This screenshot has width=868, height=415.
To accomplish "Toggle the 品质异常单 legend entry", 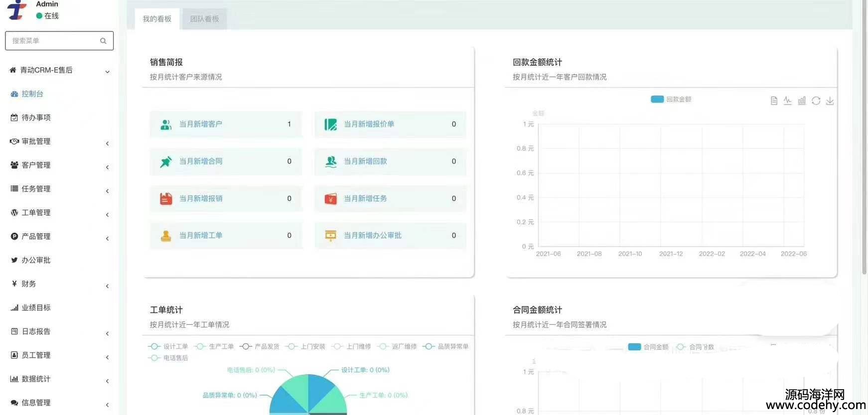I will click(x=445, y=346).
